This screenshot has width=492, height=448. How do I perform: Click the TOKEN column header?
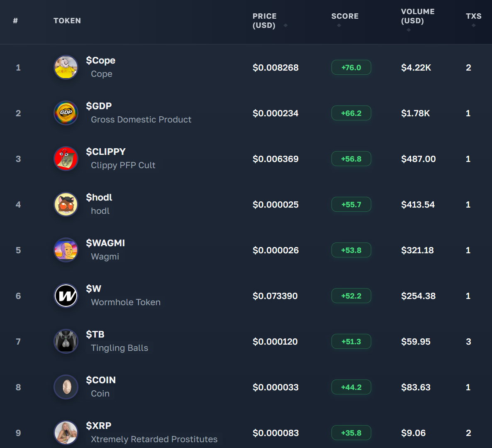point(67,21)
